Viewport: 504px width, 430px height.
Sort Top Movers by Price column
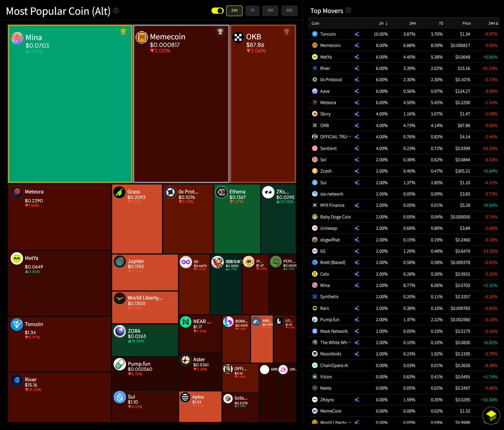click(x=466, y=23)
